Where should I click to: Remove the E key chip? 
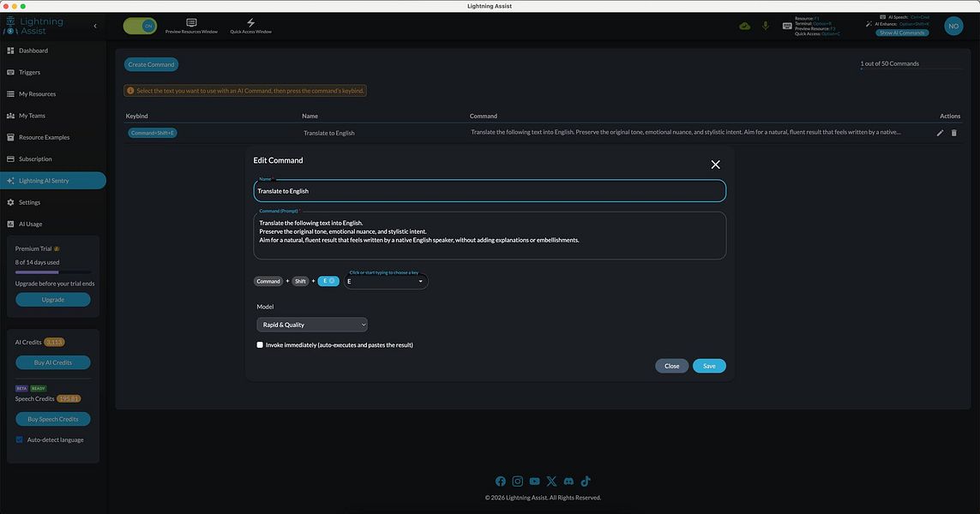(x=332, y=281)
